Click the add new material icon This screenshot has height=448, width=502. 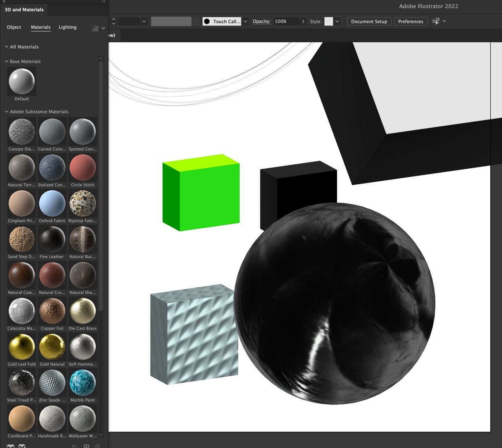86,446
